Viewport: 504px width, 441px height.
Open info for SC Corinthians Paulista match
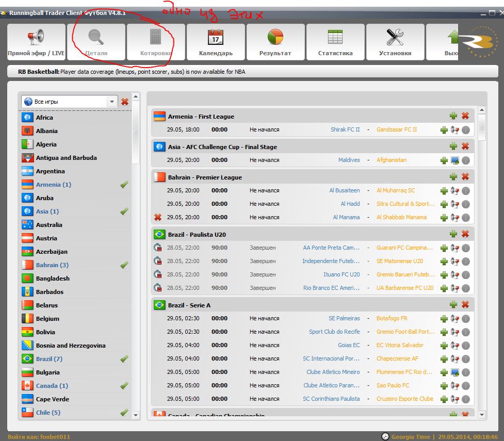pyautogui.click(x=466, y=399)
